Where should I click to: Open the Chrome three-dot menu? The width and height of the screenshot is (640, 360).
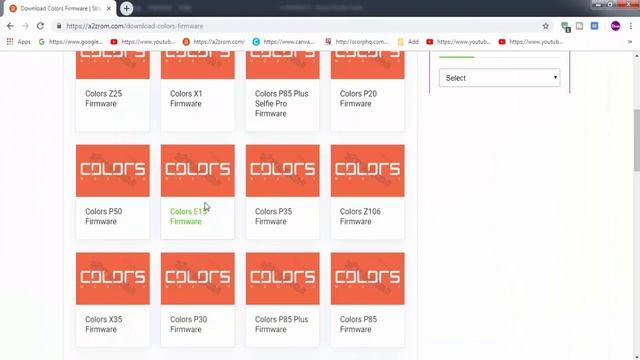(x=631, y=26)
